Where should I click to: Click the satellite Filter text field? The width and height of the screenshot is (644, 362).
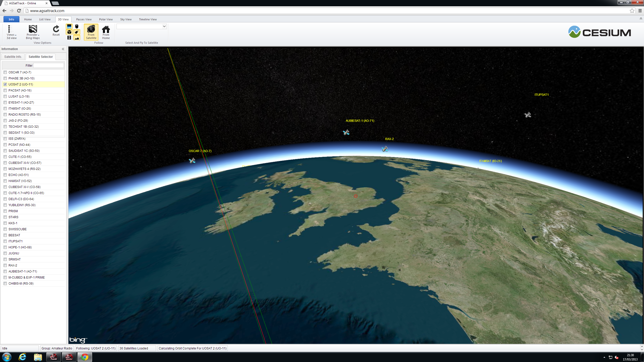pyautogui.click(x=49, y=65)
